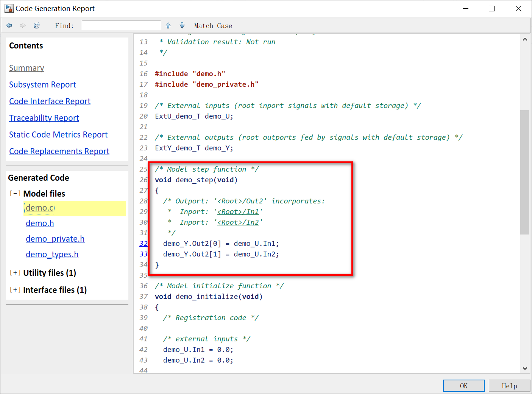Open the Subsystem Report link
The width and height of the screenshot is (532, 394).
[42, 85]
